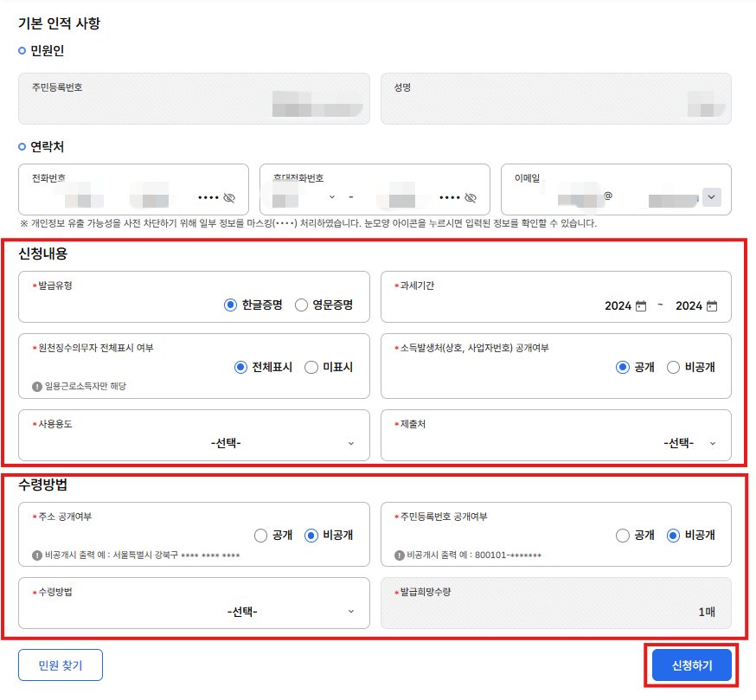Viewport: 756px width, 700px height.
Task: Select 영문증명 issuance type
Action: coord(302,305)
